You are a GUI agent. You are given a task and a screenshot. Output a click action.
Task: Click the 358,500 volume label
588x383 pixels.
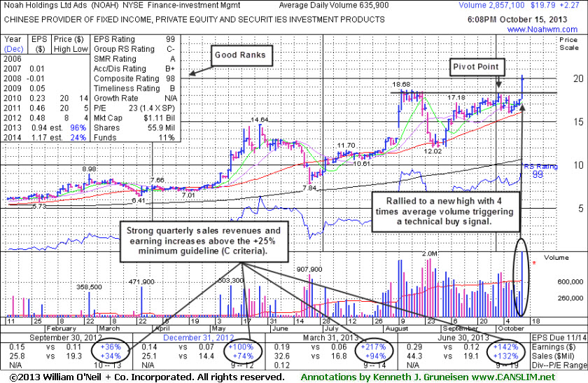[x=89, y=287]
